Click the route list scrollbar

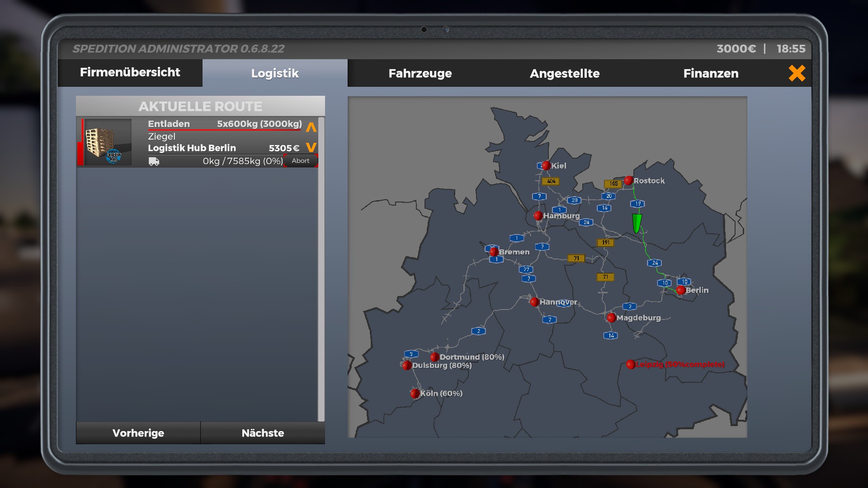pyautogui.click(x=321, y=269)
